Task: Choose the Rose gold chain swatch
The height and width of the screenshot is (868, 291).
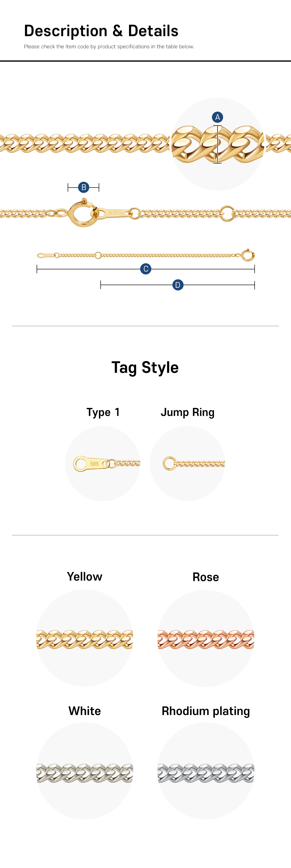Action: pos(206,638)
